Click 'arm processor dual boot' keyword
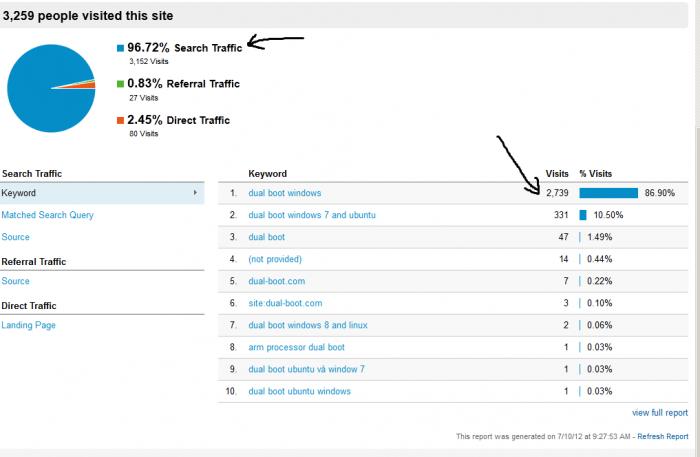 pyautogui.click(x=296, y=347)
